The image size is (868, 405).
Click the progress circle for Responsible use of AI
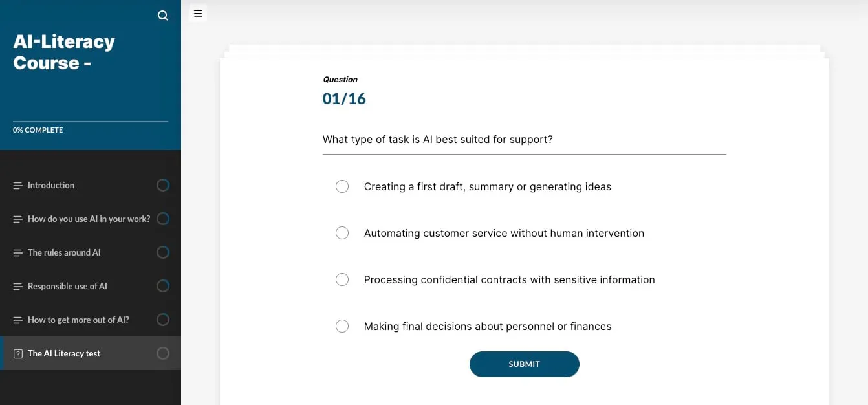tap(163, 286)
